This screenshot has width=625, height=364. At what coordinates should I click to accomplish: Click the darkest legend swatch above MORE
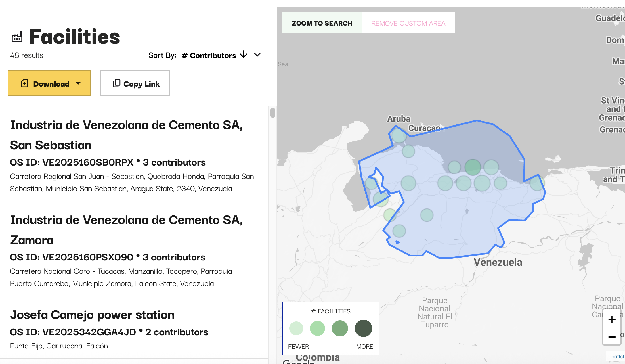pyautogui.click(x=364, y=328)
